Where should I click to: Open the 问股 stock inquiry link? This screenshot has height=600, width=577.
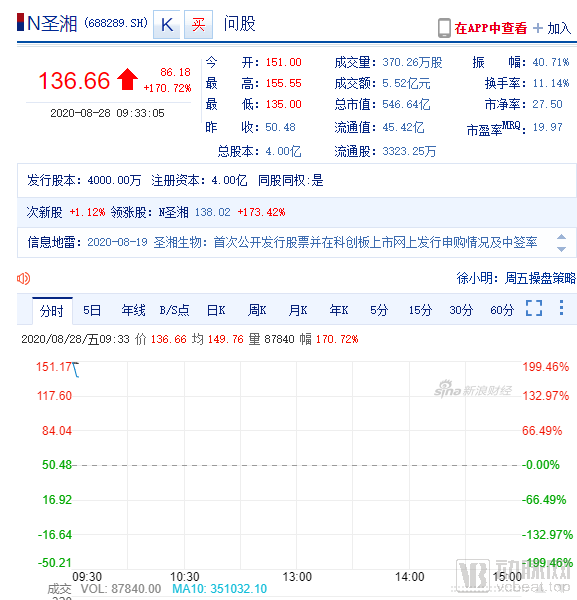pyautogui.click(x=240, y=24)
